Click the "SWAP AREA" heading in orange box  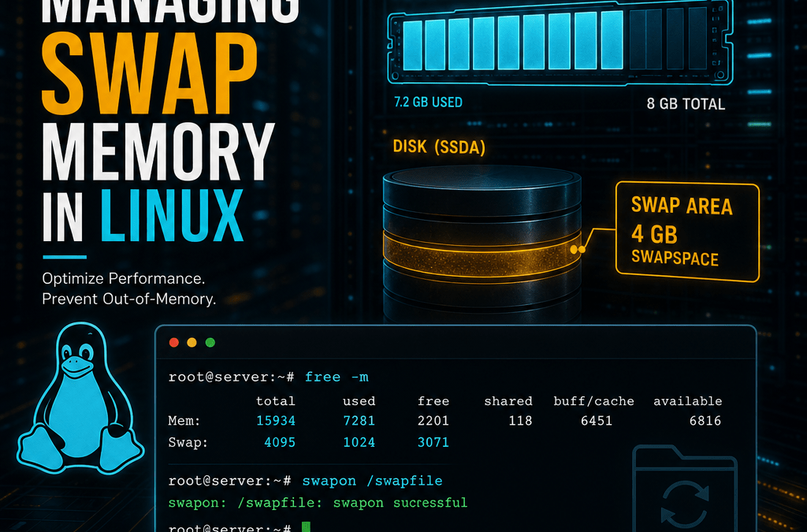tap(682, 206)
